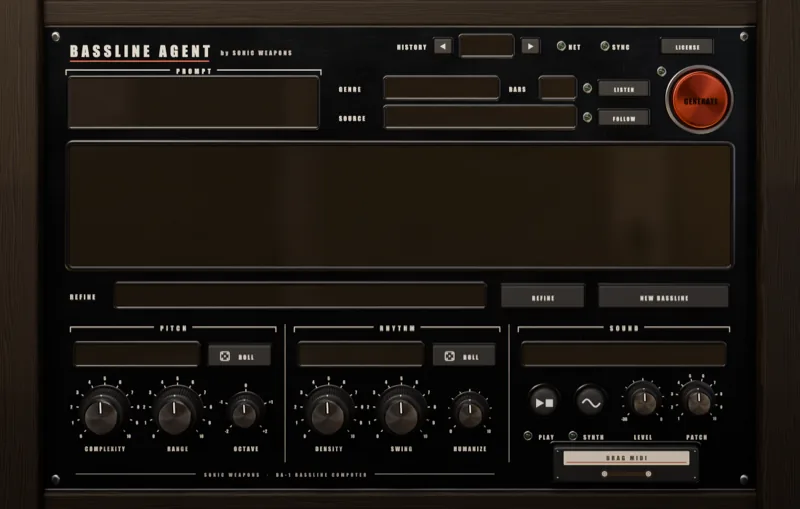Open the Bars value field
Viewport: 800px width, 509px height.
point(557,88)
